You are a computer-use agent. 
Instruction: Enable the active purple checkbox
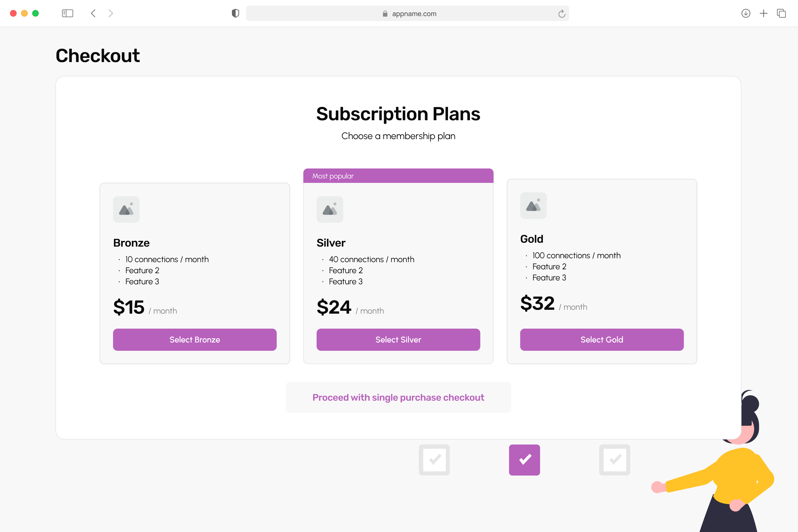(525, 459)
